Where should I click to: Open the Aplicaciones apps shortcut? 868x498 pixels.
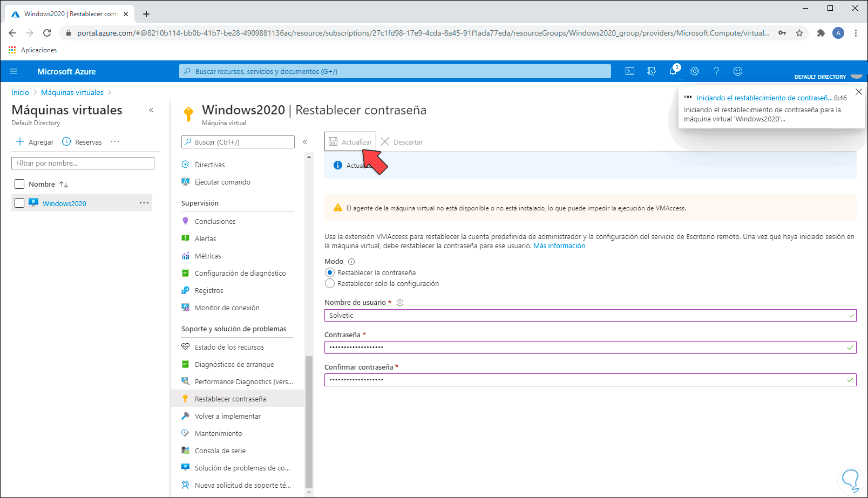[32, 50]
